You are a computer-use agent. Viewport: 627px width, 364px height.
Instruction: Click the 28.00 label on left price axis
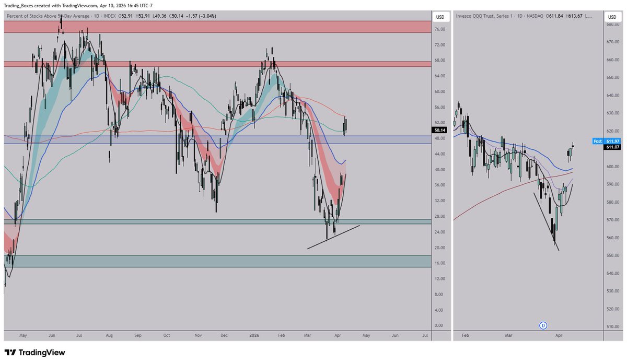440,216
